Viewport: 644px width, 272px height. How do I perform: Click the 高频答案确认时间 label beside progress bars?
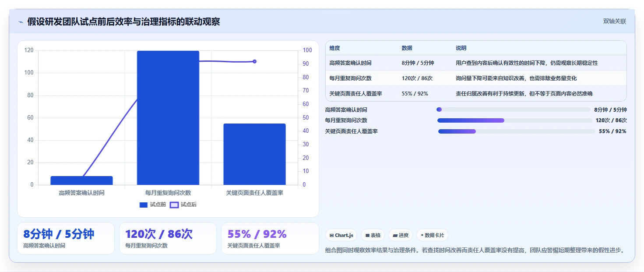(x=346, y=110)
